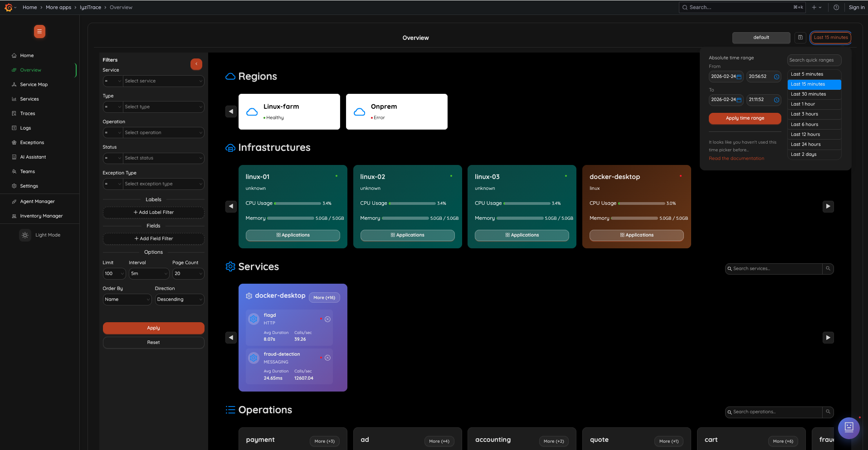Open the Interval dropdown showing 5m
868x450 pixels.
[149, 273]
